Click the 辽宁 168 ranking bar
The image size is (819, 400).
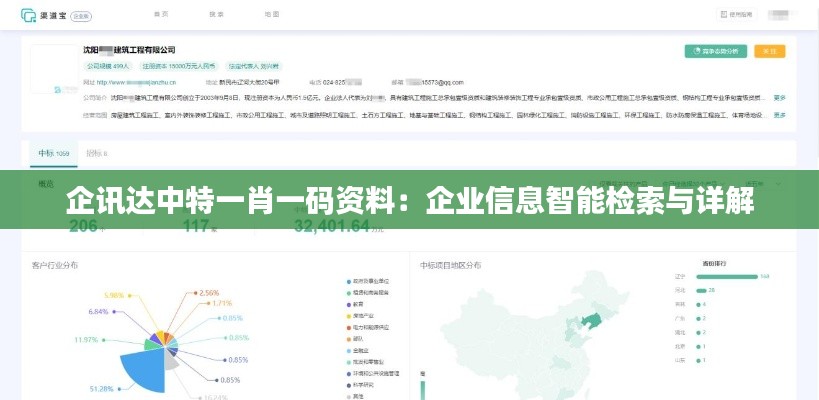click(727, 276)
